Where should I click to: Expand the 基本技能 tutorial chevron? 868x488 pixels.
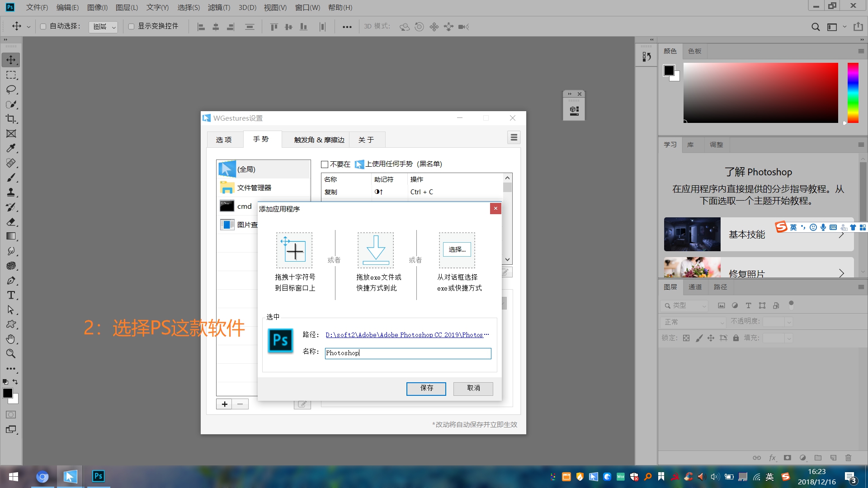[x=841, y=235]
